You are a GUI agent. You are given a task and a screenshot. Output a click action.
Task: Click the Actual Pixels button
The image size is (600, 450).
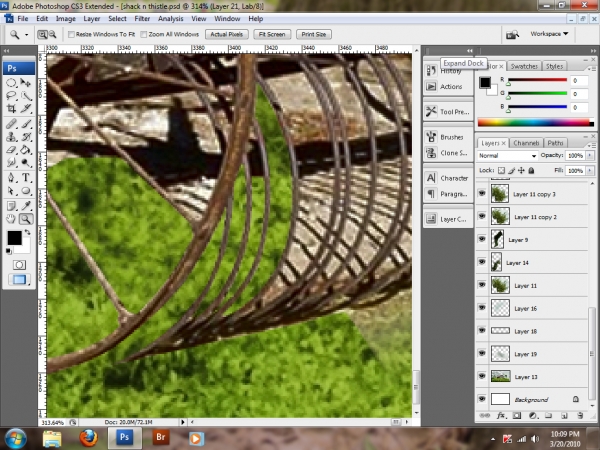tap(227, 34)
